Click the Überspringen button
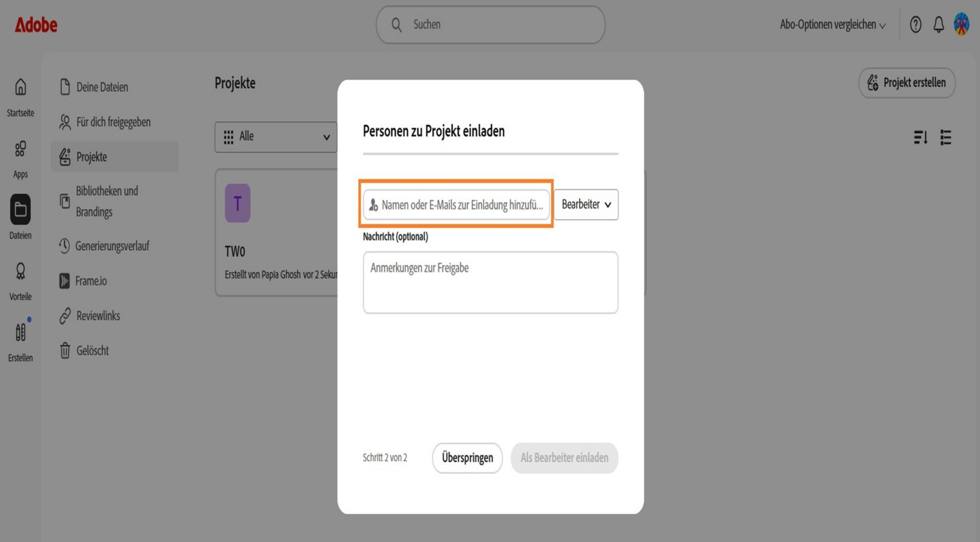980x542 pixels. 467,458
